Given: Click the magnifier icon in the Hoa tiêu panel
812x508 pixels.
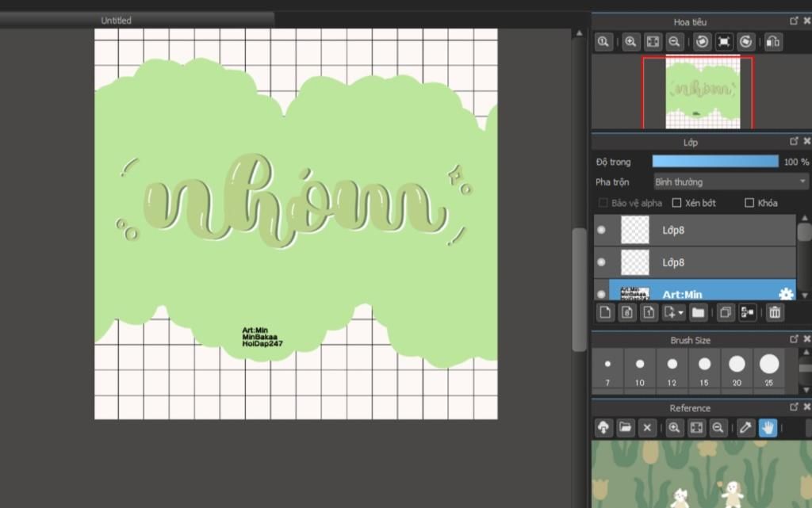Looking at the screenshot, I should (603, 42).
